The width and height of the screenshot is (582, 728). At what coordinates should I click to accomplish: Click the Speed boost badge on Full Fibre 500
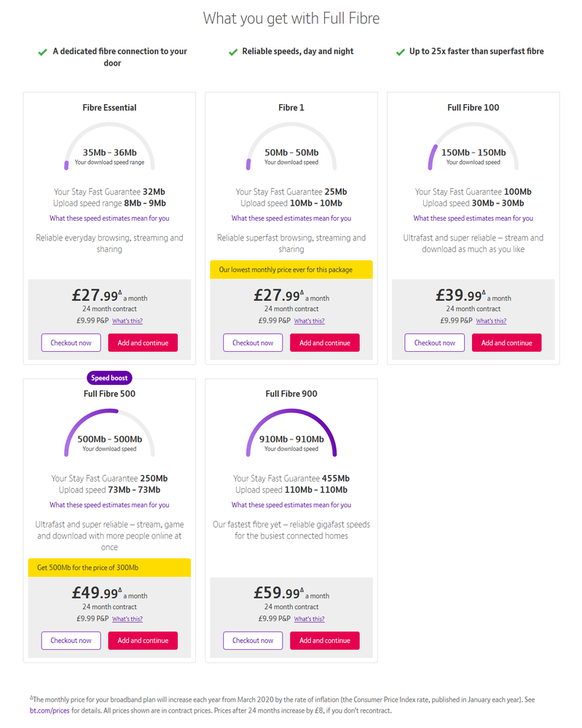pyautogui.click(x=109, y=378)
